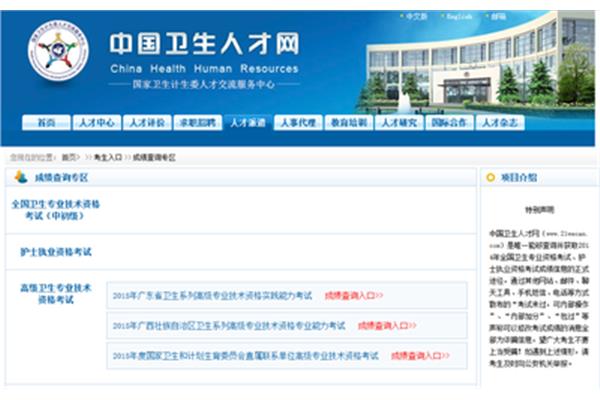600x400 pixels.
Task: Click 首页 in the breadcrumb trail
Action: pos(69,157)
